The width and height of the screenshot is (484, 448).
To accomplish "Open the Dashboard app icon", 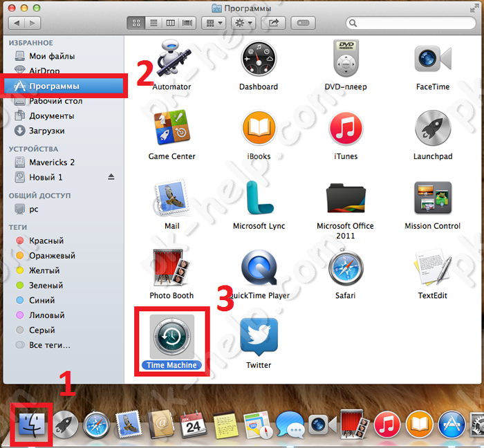I will (x=259, y=58).
